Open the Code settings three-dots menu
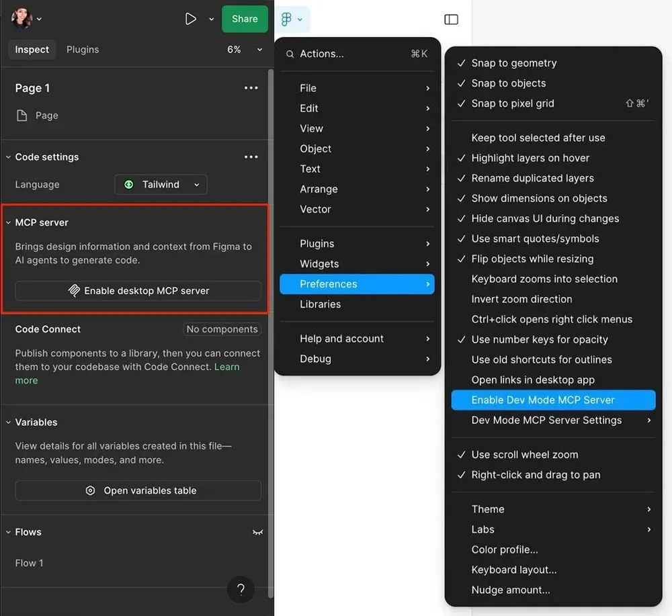Image resolution: width=672 pixels, height=616 pixels. click(251, 157)
